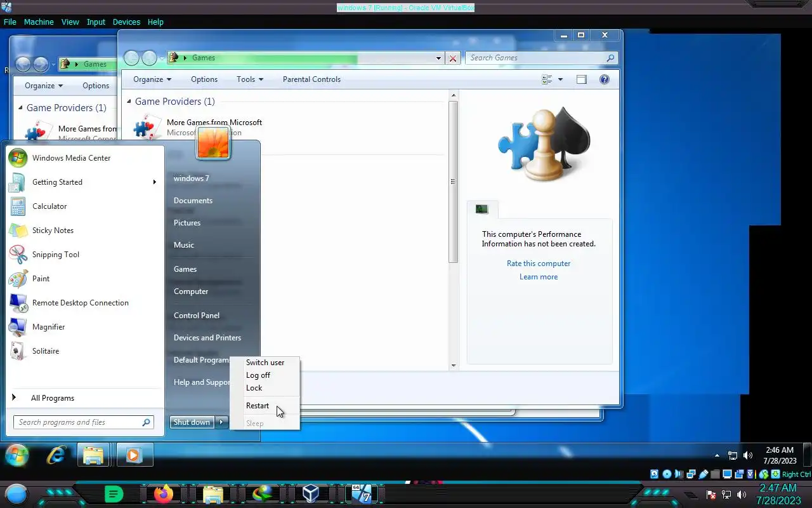Screen dimensions: 812x508
Task: Open Organize dropdown in front Games window
Action: pyautogui.click(x=152, y=79)
